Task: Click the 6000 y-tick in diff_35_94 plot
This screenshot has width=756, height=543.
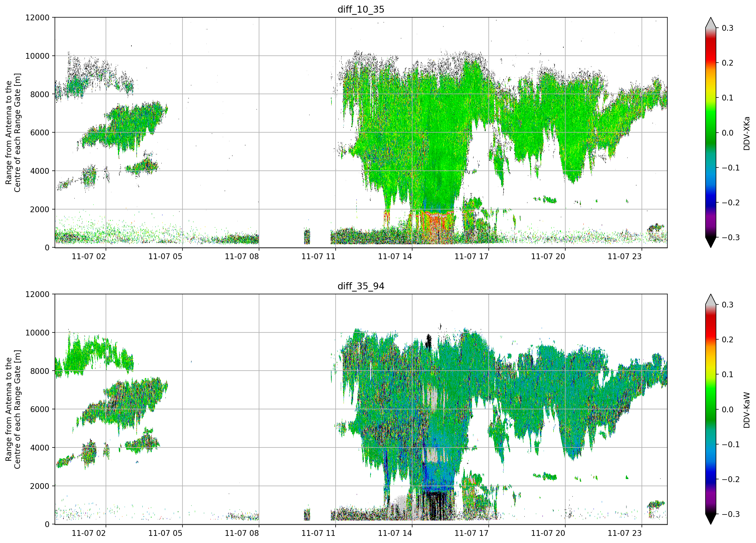Action: click(x=40, y=410)
